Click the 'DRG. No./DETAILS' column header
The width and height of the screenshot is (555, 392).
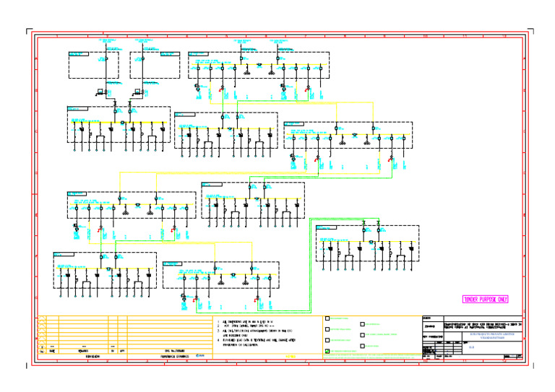point(175,351)
